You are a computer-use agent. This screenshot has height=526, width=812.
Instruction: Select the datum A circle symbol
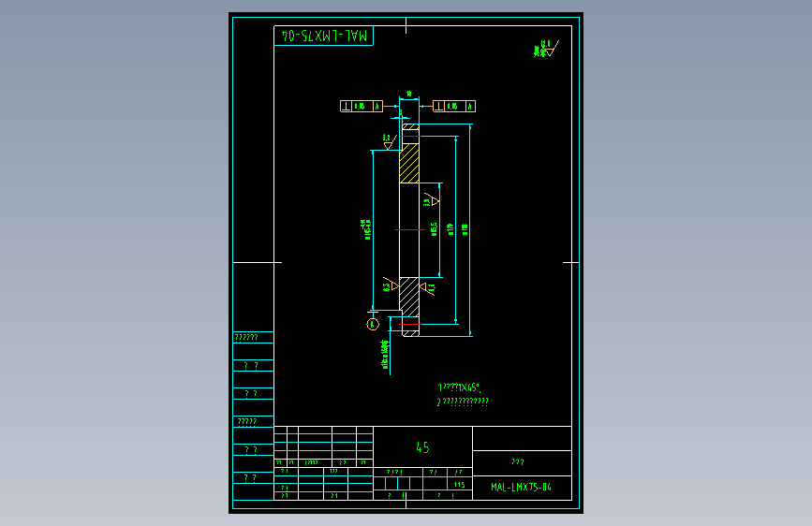click(x=373, y=324)
